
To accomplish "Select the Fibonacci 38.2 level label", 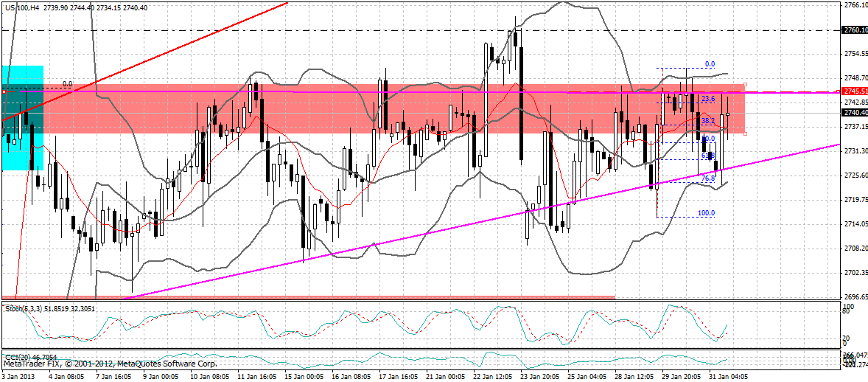I will (708, 120).
